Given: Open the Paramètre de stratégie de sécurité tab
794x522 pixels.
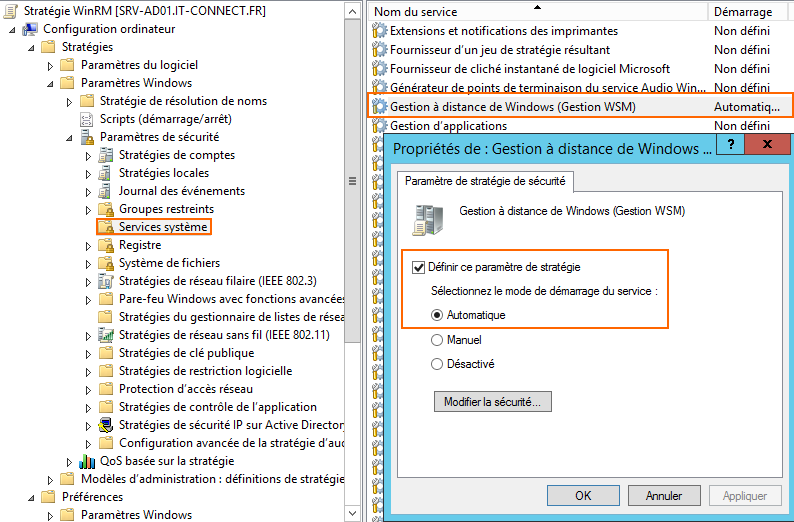Looking at the screenshot, I should [x=485, y=181].
